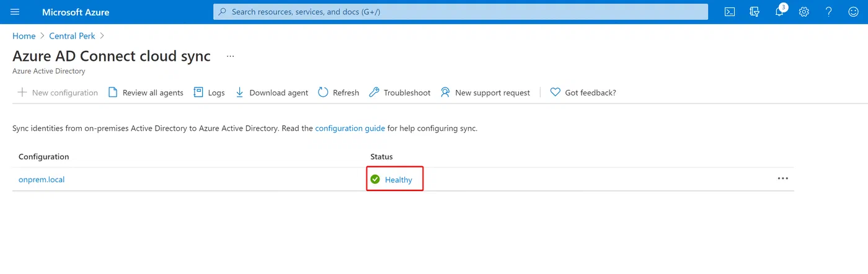Click the Azure AD Connect cloud sync heading

click(112, 56)
